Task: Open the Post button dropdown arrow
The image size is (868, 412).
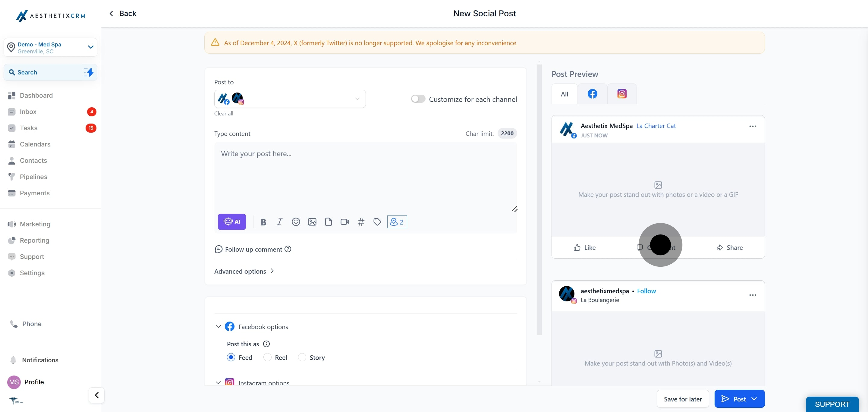Action: click(754, 399)
